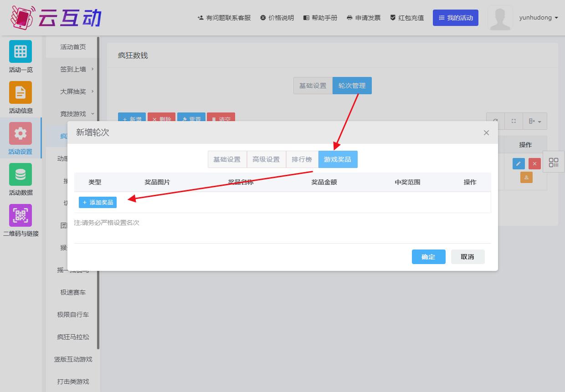Toggle fullscreen table view icon
The height and width of the screenshot is (392, 565).
coord(514,121)
